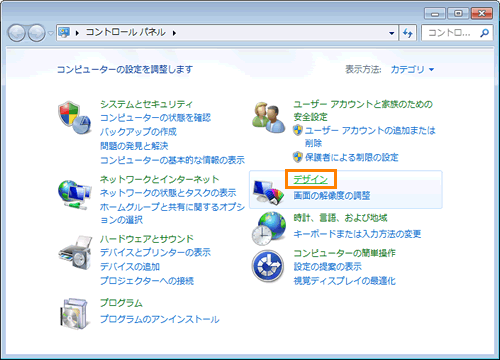Open the デザイン category link
This screenshot has width=500, height=360.
pos(311,179)
